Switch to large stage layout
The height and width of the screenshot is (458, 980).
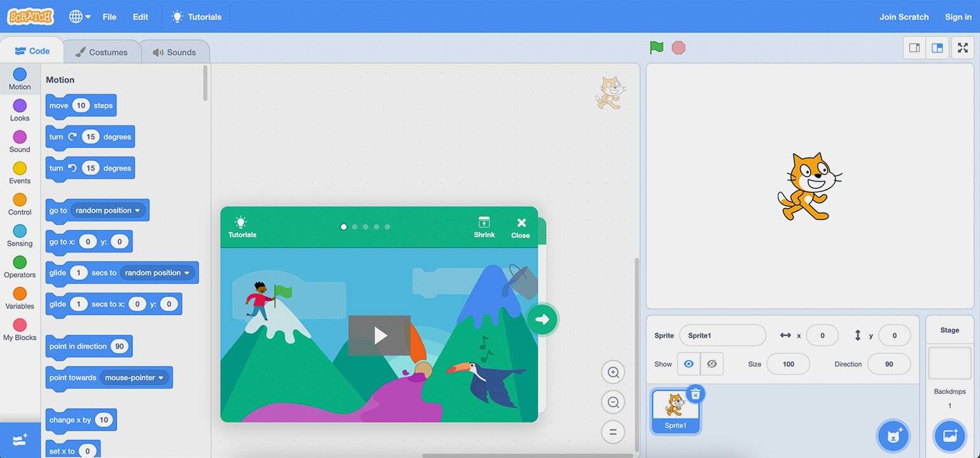point(937,48)
